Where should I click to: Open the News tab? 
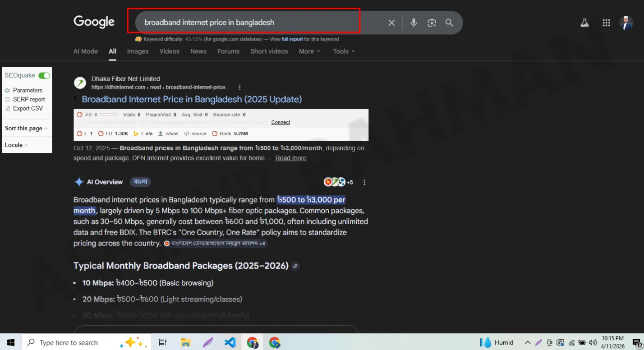click(198, 51)
